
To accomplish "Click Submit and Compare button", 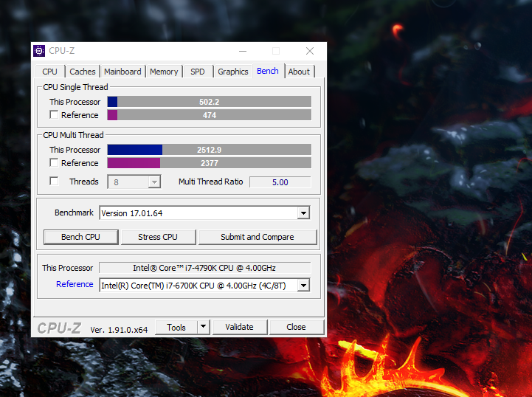I will [258, 237].
